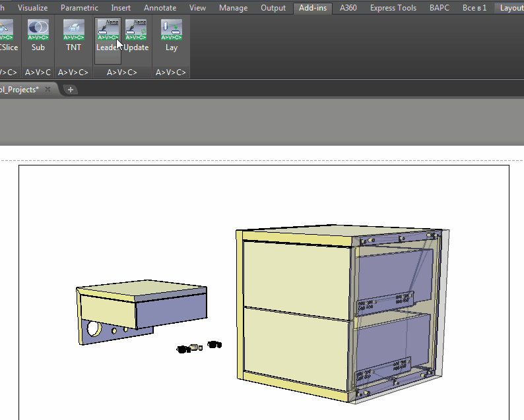
Task: Open the Manage ribbon tab
Action: point(233,8)
